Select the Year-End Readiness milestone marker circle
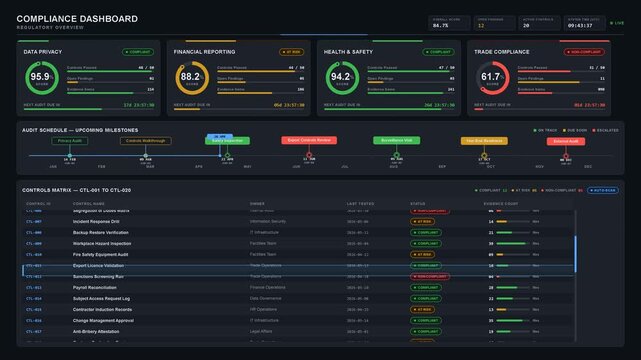 point(484,155)
